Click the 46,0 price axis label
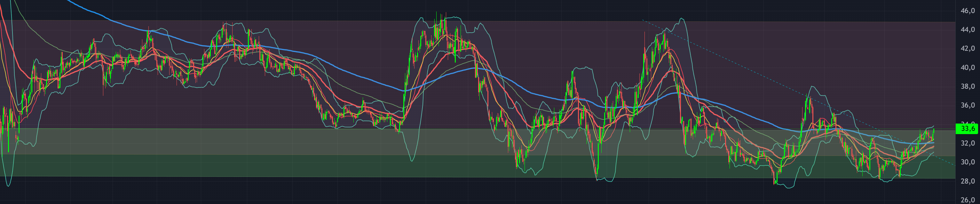The height and width of the screenshot is (204, 980). coord(968,11)
